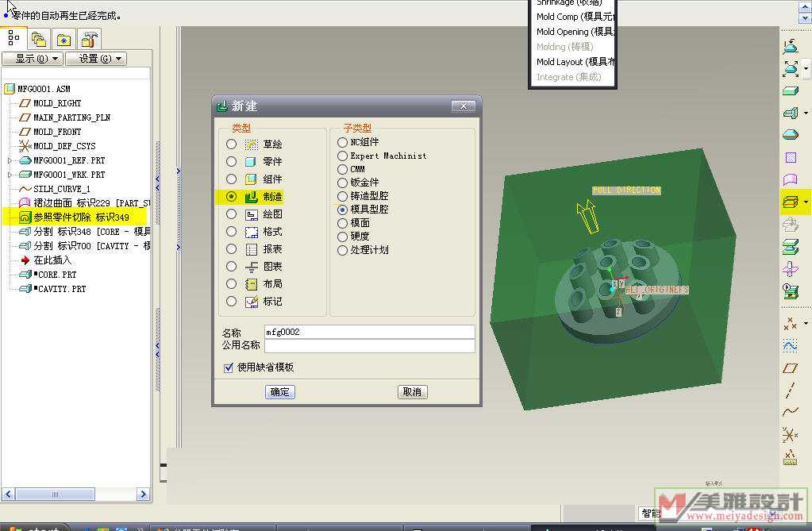The image size is (812, 531).
Task: Open the folder browser tab icon
Action: (38, 38)
